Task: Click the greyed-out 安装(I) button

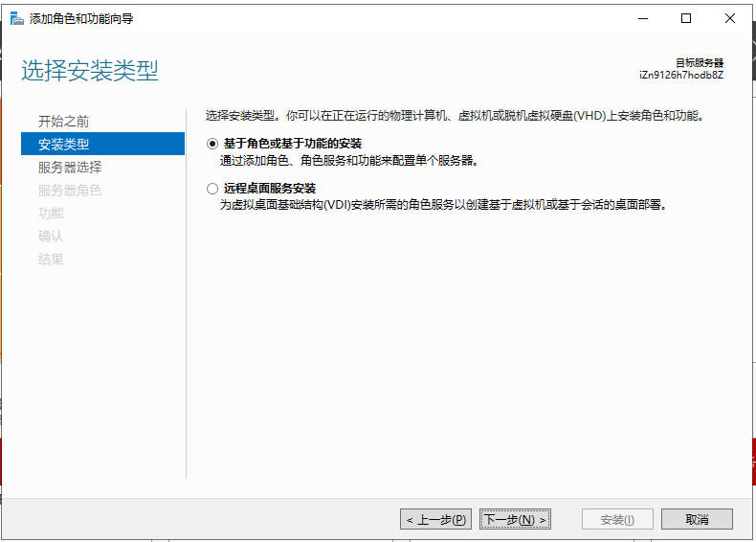Action: coord(617,519)
